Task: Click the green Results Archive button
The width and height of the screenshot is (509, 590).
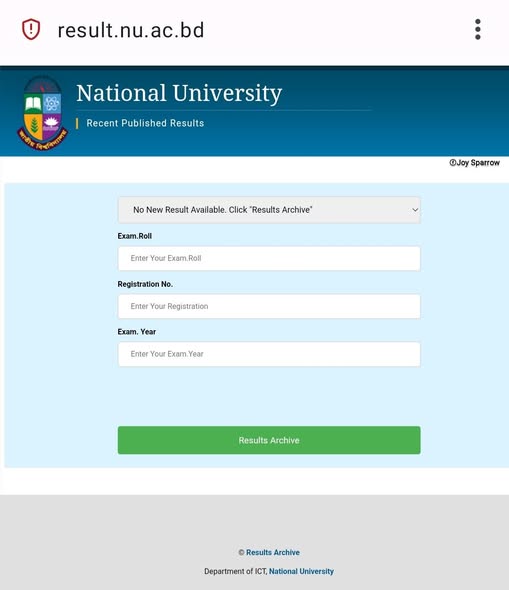Action: pyautogui.click(x=269, y=440)
